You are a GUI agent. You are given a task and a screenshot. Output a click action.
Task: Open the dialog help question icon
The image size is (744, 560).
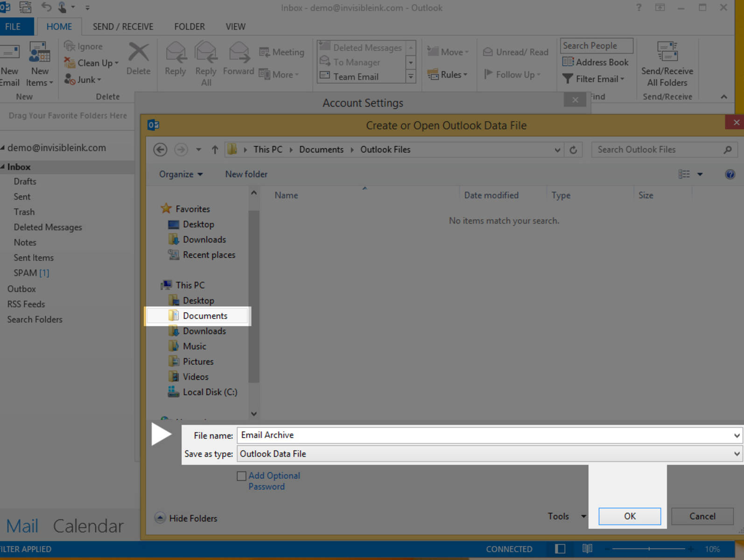tap(730, 175)
